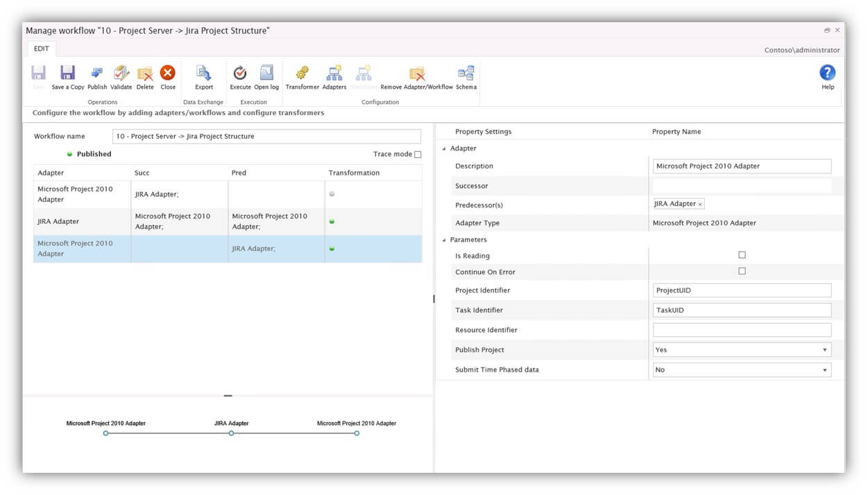The height and width of the screenshot is (495, 868).
Task: Open the Transformer configuration
Action: tap(303, 73)
